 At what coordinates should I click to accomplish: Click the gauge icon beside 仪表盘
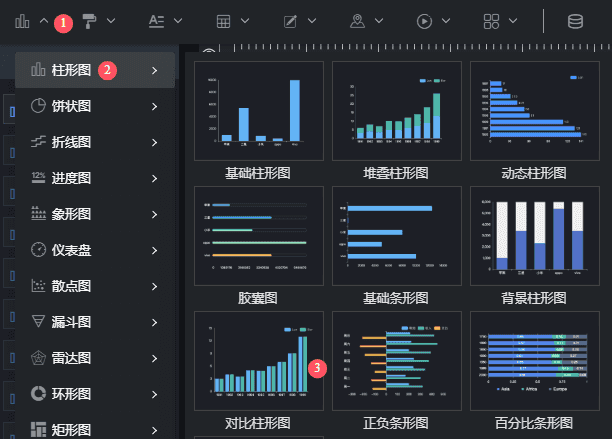click(38, 250)
